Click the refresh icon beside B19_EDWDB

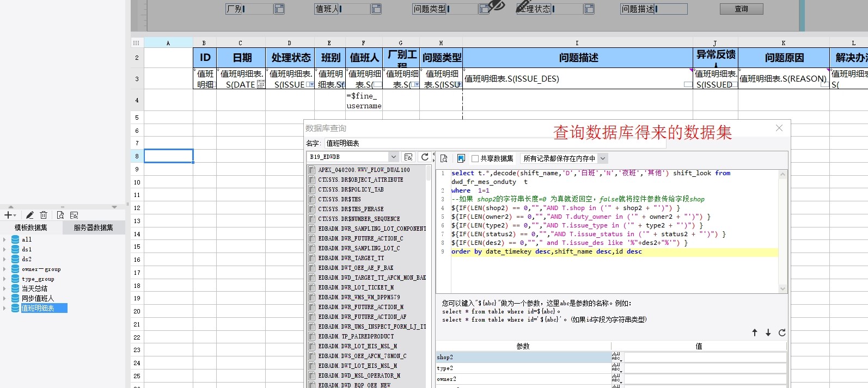coord(425,157)
